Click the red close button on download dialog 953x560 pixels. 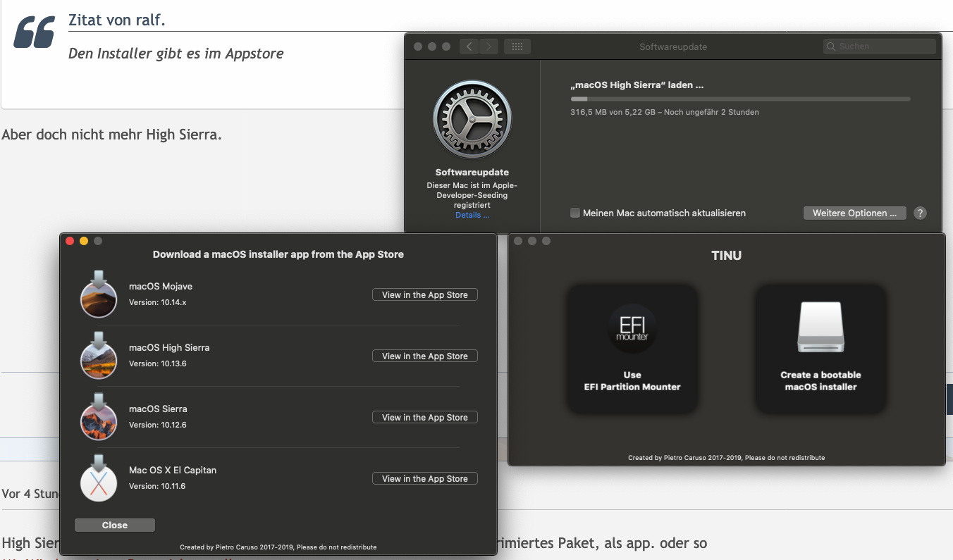(x=70, y=241)
